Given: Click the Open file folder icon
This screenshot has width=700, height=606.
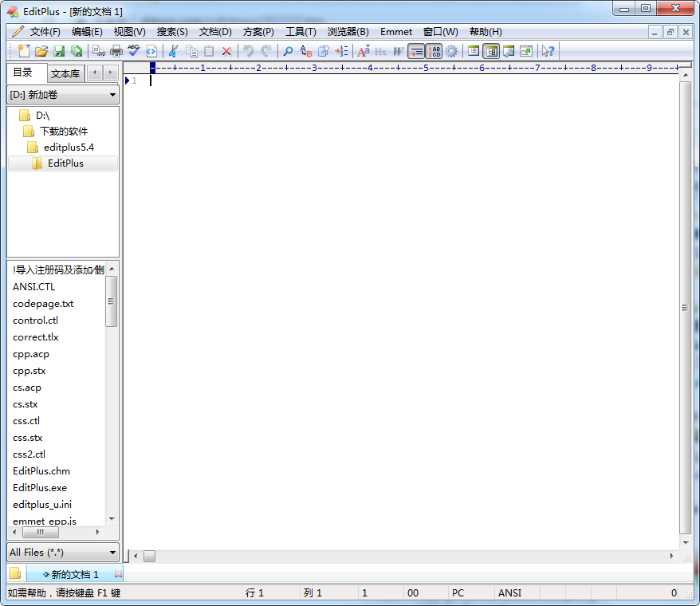Looking at the screenshot, I should (x=41, y=51).
